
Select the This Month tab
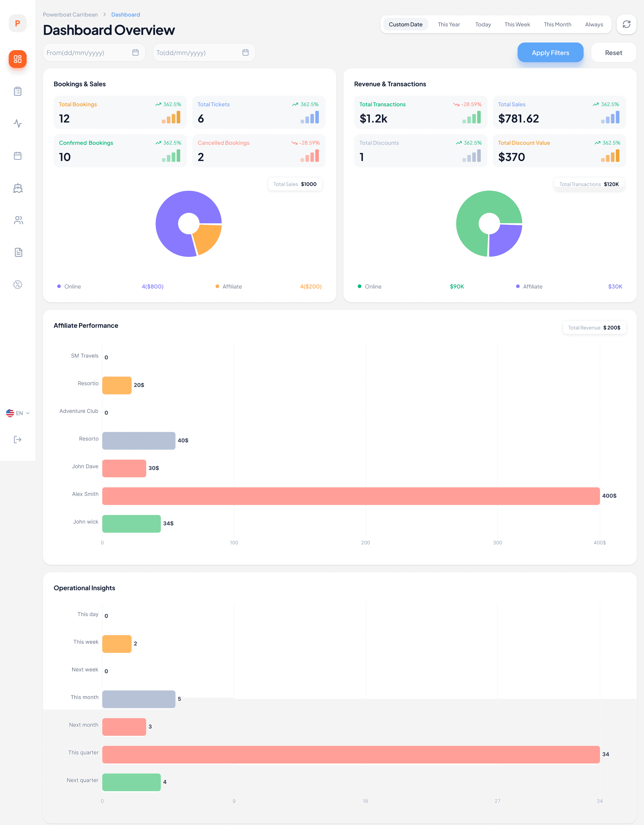(557, 24)
